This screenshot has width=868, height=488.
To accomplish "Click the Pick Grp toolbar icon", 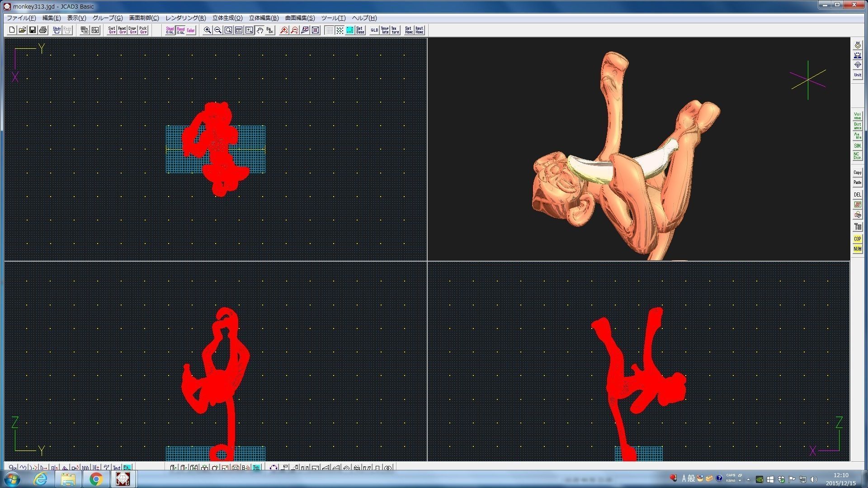I will pos(143,30).
